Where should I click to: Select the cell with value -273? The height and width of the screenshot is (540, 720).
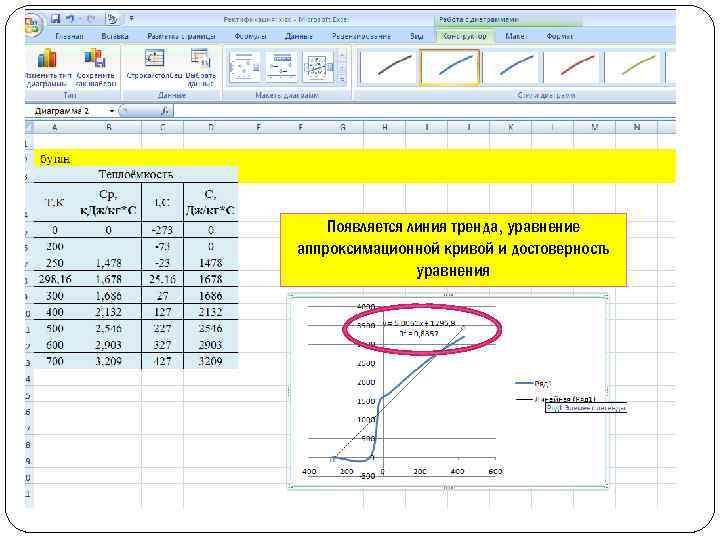162,230
